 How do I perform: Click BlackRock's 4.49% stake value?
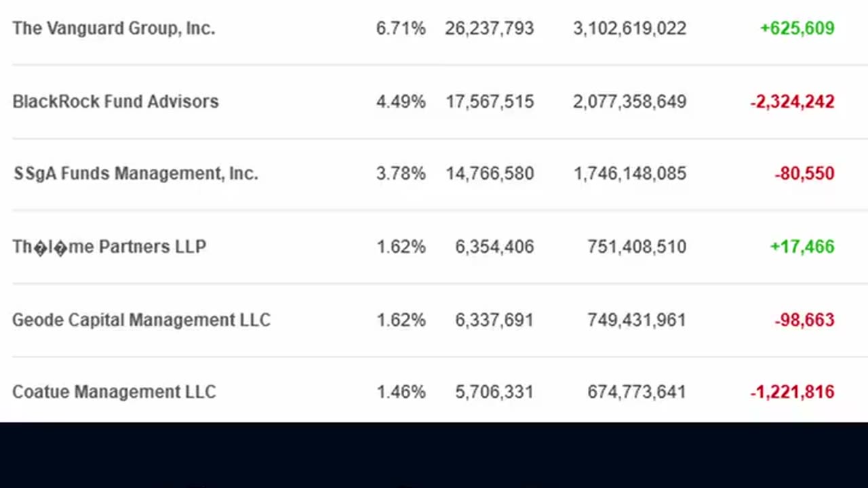point(401,102)
